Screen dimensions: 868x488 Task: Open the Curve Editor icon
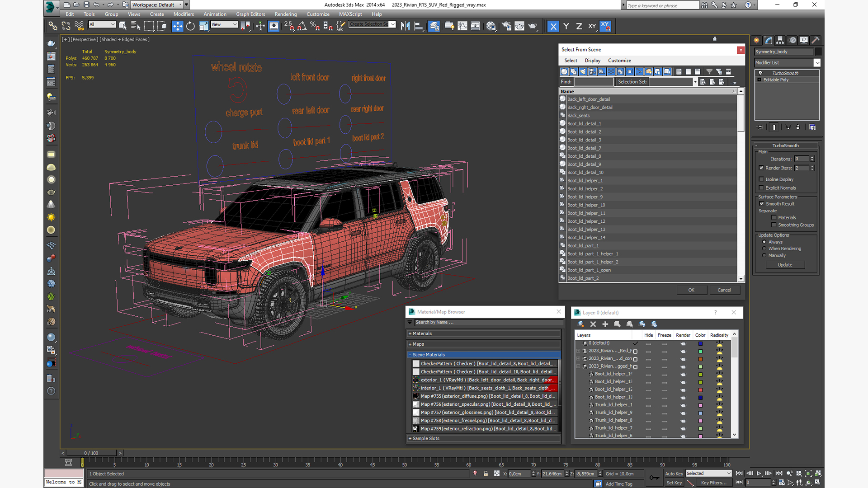pyautogui.click(x=462, y=26)
